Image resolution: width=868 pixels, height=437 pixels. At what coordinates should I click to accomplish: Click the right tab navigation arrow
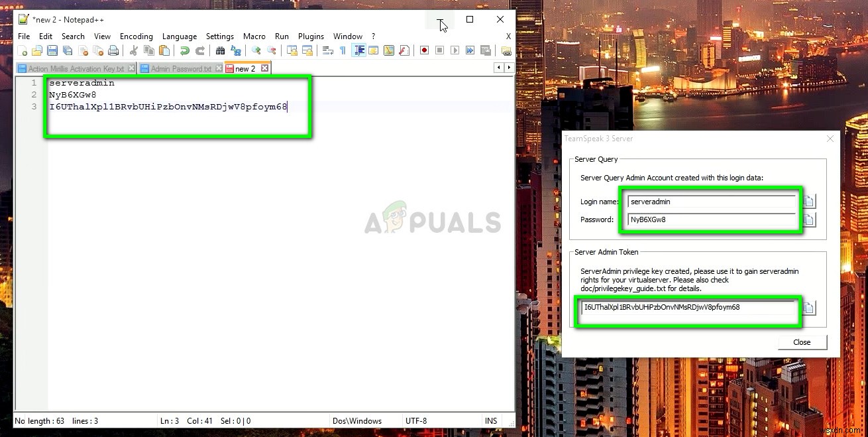[x=508, y=67]
